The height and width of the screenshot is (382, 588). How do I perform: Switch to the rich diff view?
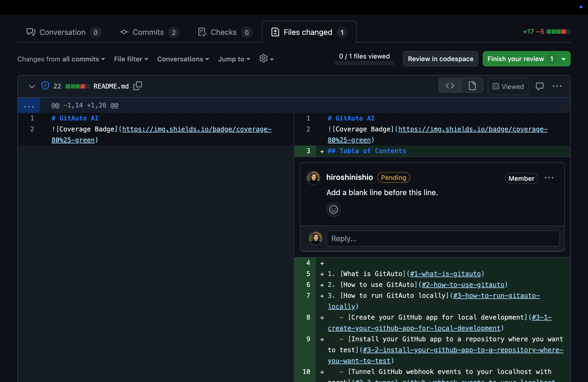tap(472, 85)
